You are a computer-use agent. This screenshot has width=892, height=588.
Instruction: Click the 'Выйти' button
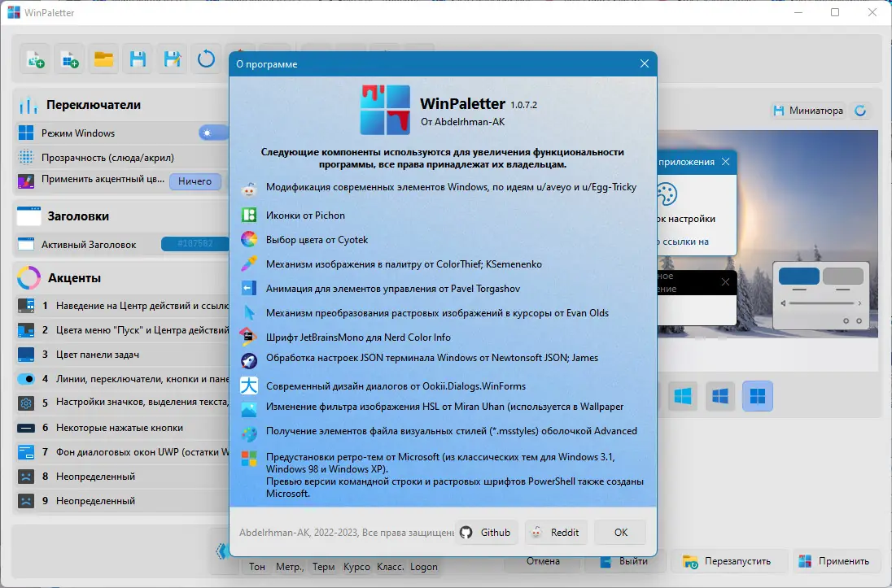[x=624, y=561]
